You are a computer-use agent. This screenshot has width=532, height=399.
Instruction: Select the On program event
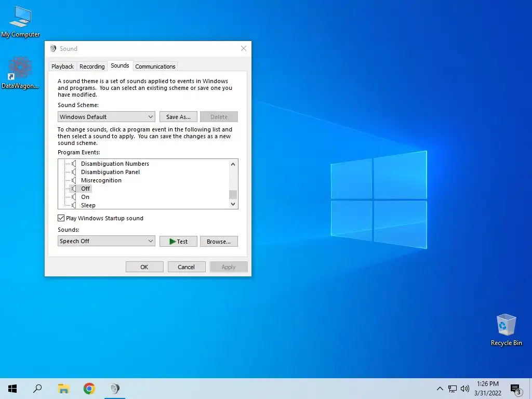pos(85,197)
